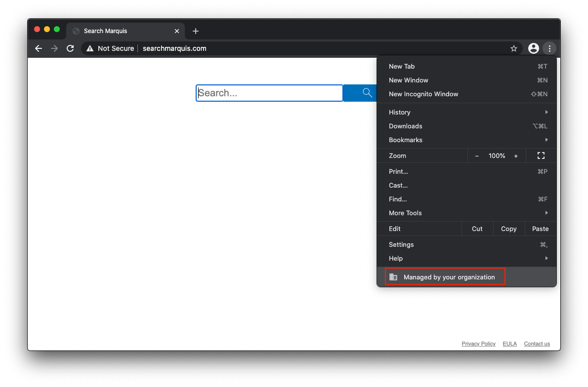The image size is (588, 387).
Task: Click the blue magnifier search button
Action: [361, 93]
